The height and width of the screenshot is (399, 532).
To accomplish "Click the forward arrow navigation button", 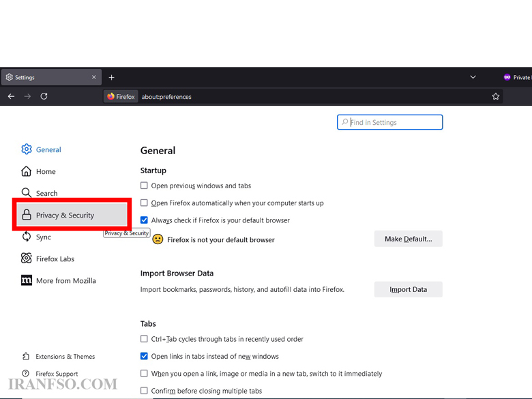I will point(27,97).
